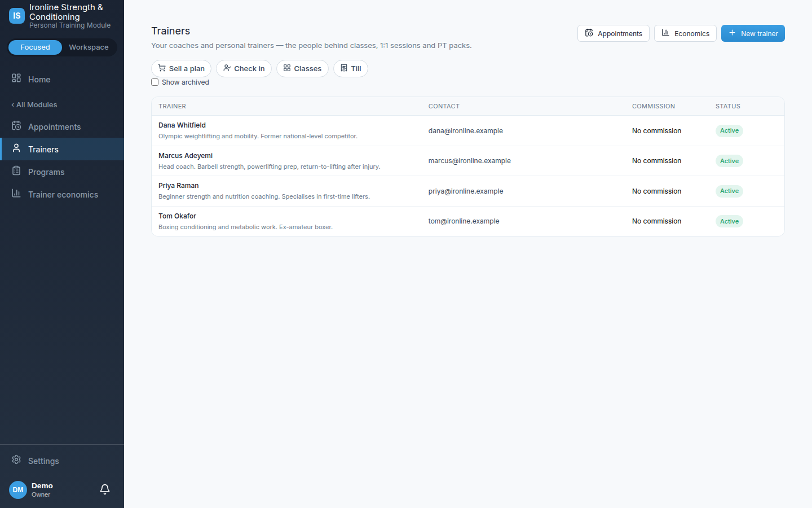This screenshot has height=508, width=812.
Task: Click No commission for Dana Whitfield
Action: tap(656, 131)
